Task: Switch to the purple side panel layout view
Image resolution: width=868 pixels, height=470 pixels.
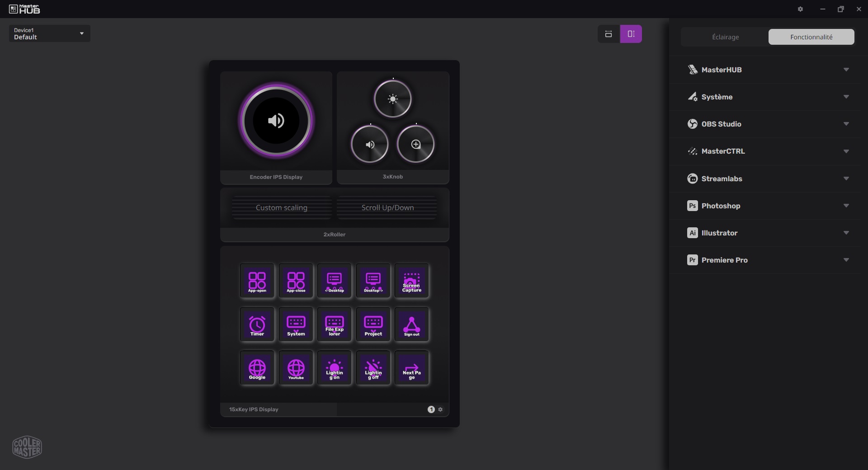Action: click(x=631, y=34)
